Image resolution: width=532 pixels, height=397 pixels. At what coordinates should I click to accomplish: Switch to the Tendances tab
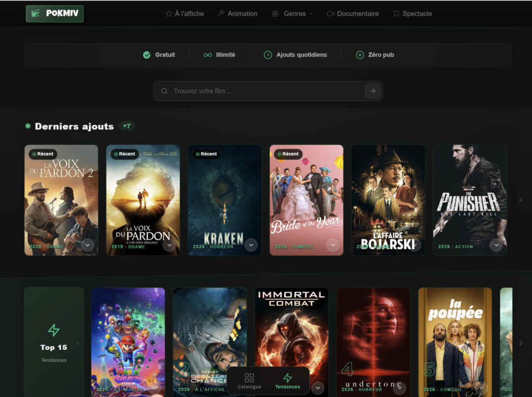point(288,381)
